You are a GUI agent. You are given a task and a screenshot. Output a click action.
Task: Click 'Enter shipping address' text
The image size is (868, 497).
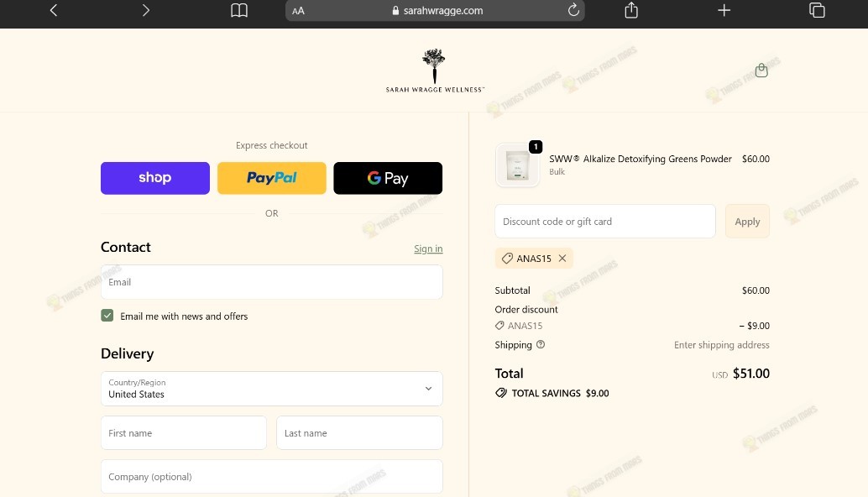tap(722, 345)
